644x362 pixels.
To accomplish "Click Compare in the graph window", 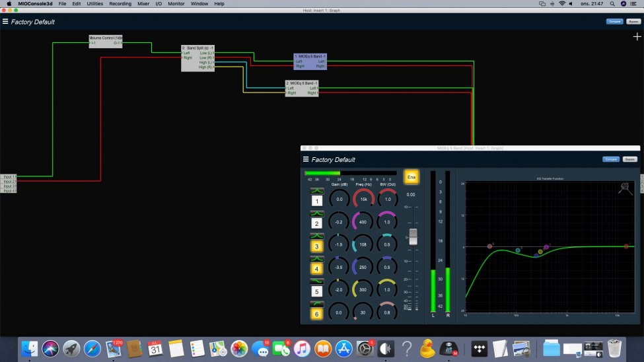I will coord(614,22).
